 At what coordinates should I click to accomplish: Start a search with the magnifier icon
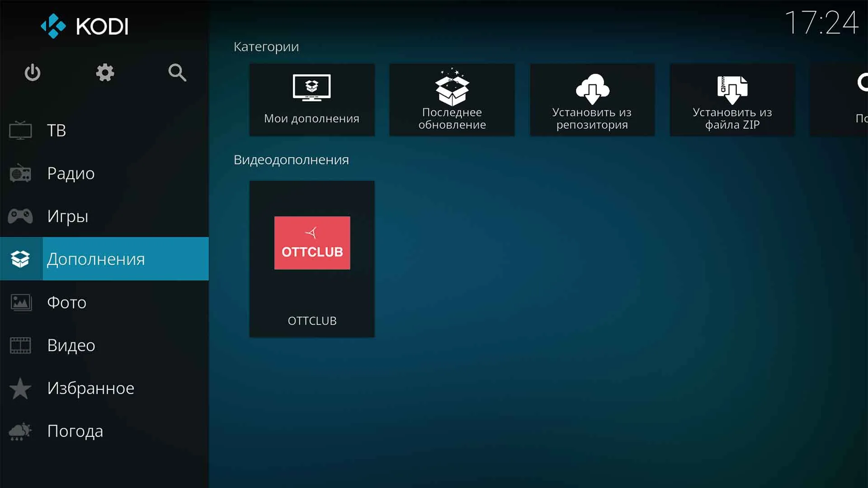pyautogui.click(x=176, y=73)
